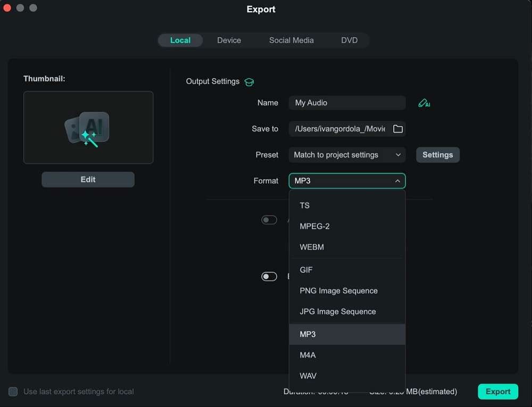Pick WAV from format list
Screen dimensions: 532x407
click(x=347, y=376)
